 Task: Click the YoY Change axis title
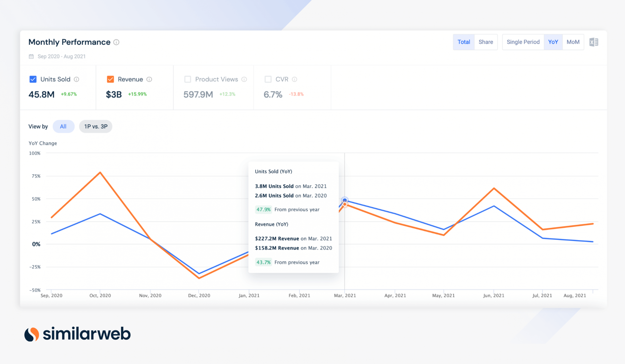click(43, 143)
